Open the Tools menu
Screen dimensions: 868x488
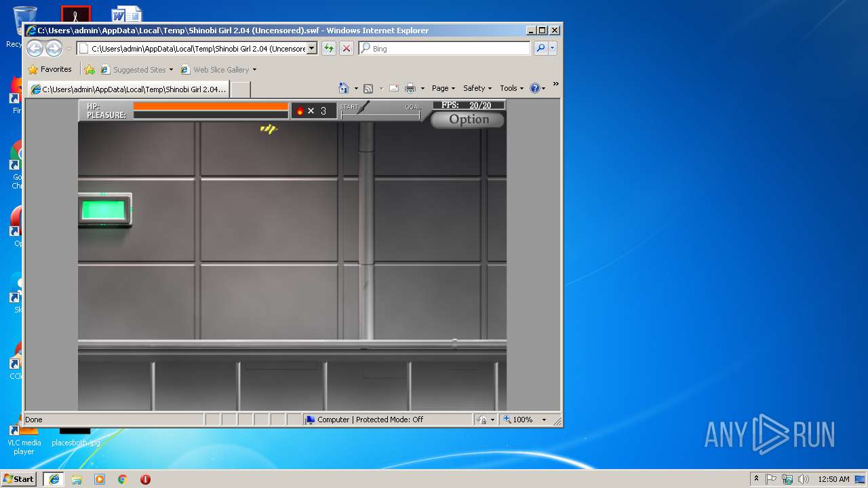point(511,88)
